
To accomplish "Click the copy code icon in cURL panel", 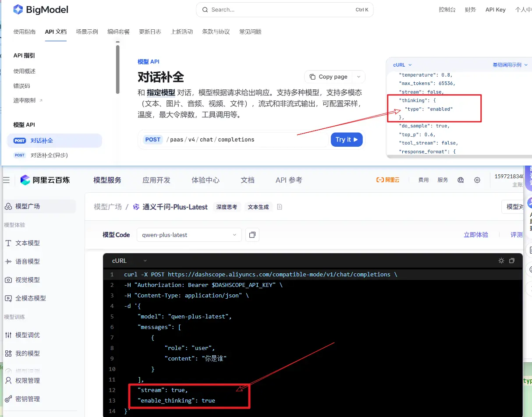I will coord(512,261).
